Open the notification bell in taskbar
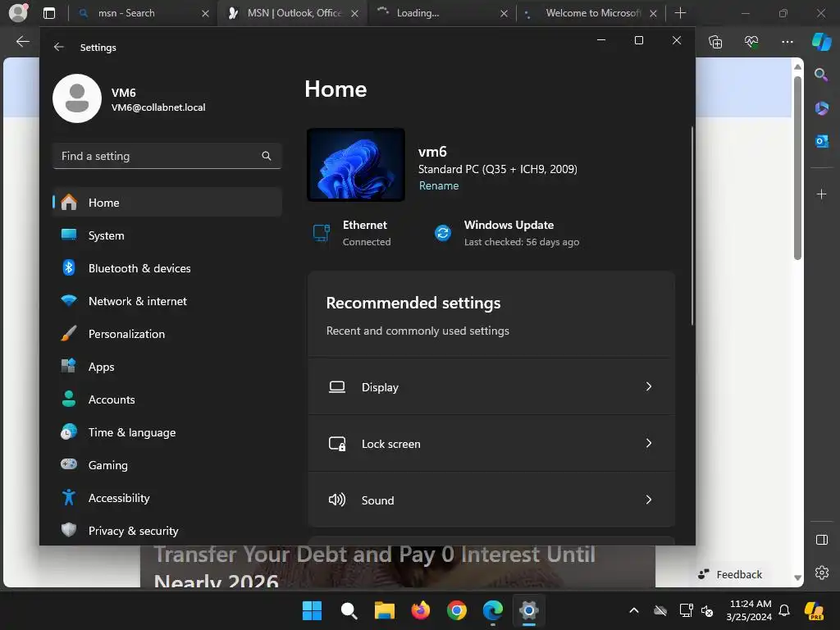 pyautogui.click(x=784, y=610)
